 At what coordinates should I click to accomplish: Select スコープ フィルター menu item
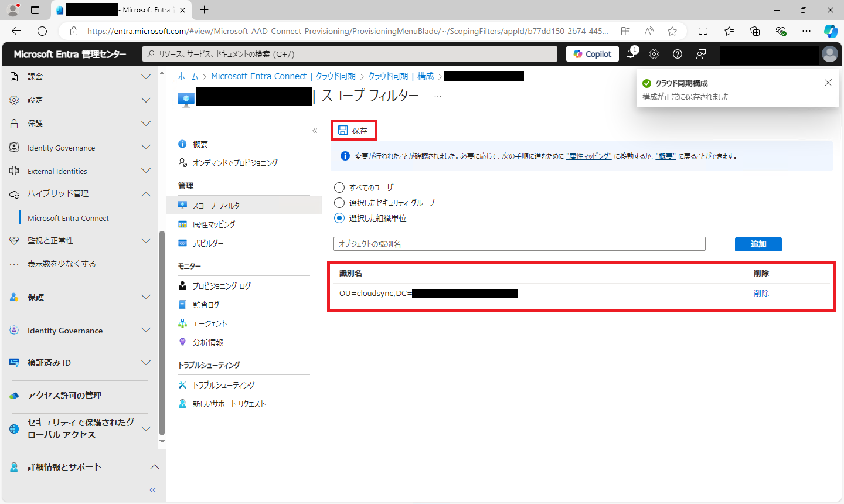tap(244, 206)
